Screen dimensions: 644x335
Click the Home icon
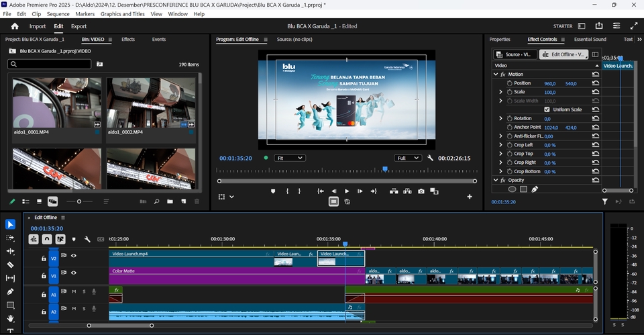coord(15,26)
